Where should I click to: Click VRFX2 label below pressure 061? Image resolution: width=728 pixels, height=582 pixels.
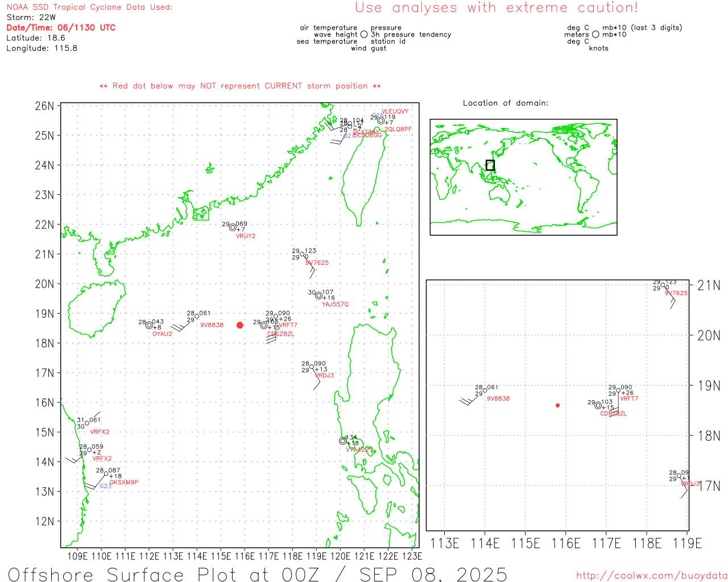click(x=100, y=432)
